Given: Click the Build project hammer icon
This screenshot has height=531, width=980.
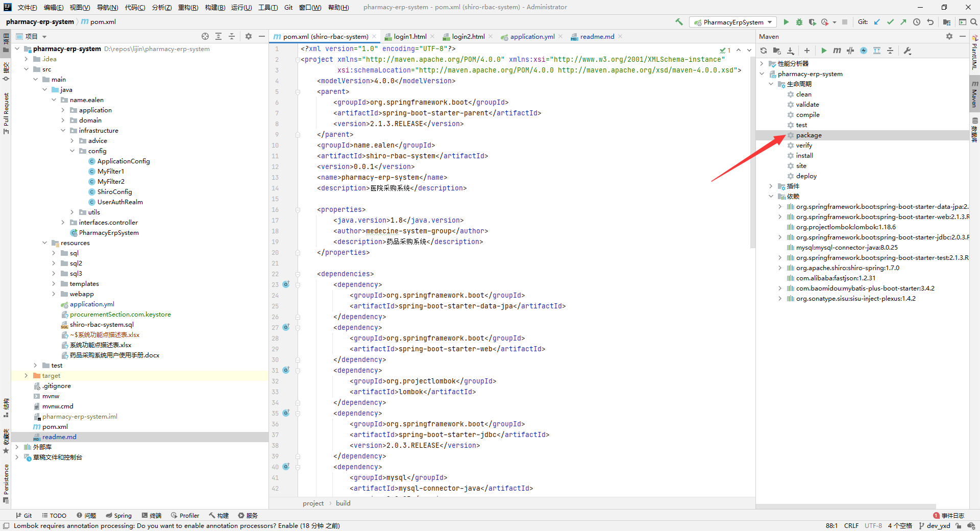Looking at the screenshot, I should pos(679,22).
